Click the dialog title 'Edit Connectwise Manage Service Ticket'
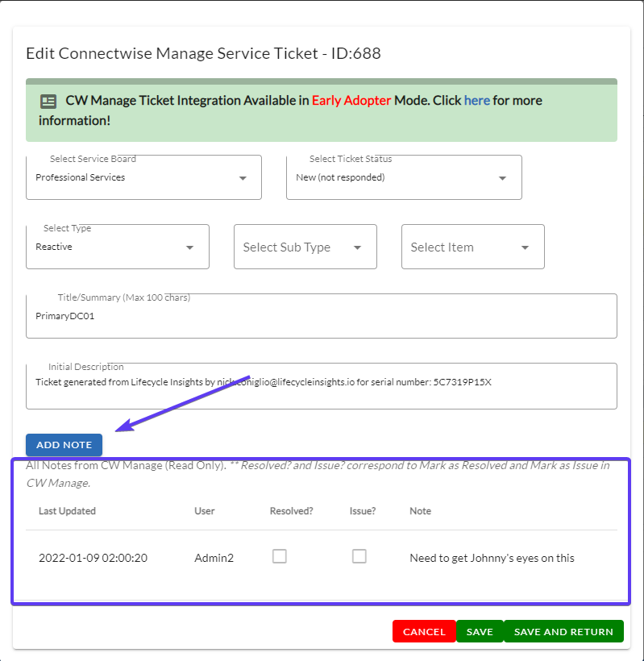 (172, 53)
